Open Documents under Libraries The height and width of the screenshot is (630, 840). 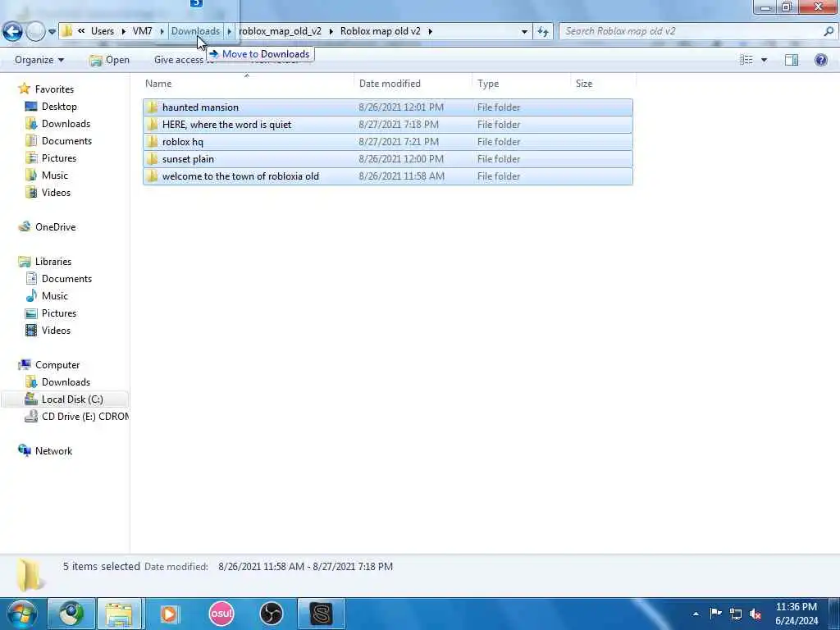pyautogui.click(x=66, y=279)
